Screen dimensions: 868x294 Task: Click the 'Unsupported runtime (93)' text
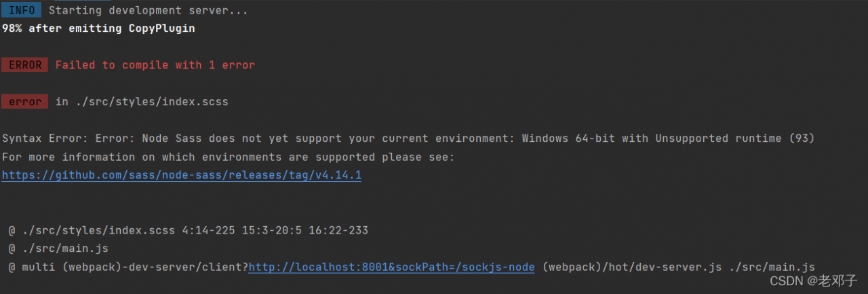click(x=734, y=139)
